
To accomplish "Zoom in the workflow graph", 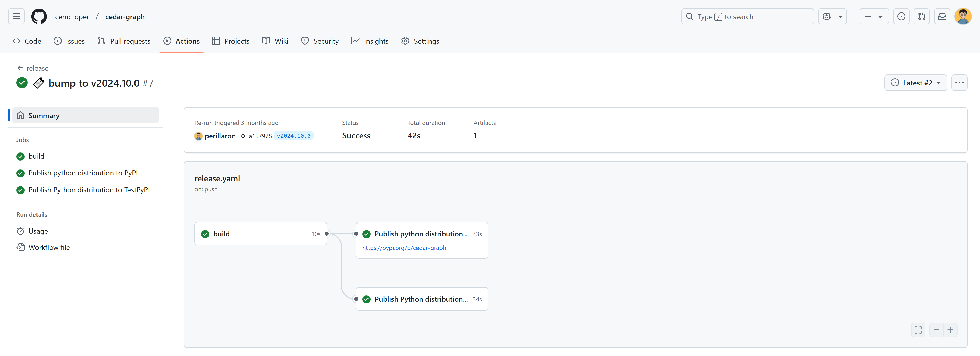I will (950, 330).
